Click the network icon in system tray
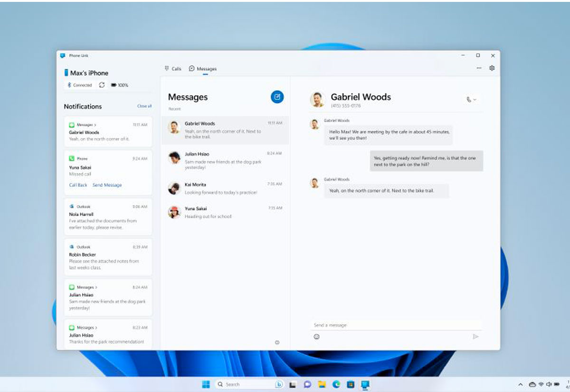The width and height of the screenshot is (570, 392). click(x=541, y=384)
